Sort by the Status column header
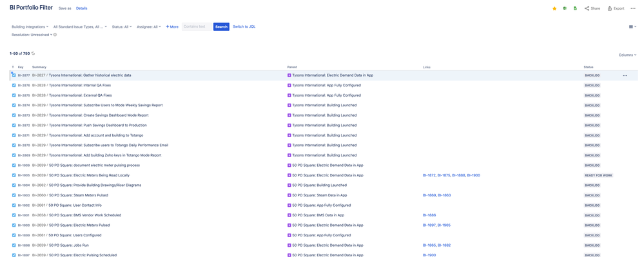Screen dimensions: 644x257 click(589, 67)
